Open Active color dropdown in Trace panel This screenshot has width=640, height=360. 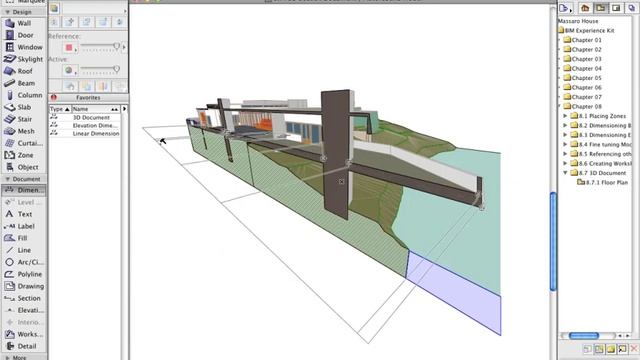click(x=70, y=71)
